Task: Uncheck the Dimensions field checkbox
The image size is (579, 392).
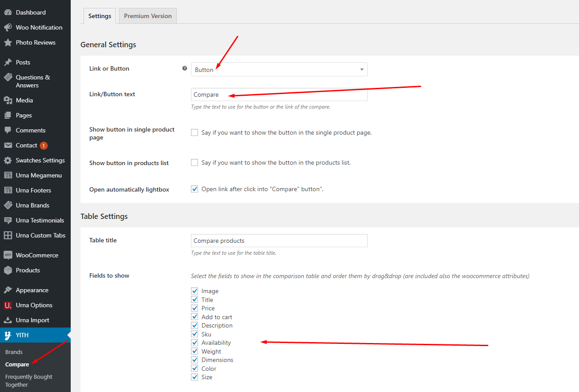Action: click(x=194, y=360)
